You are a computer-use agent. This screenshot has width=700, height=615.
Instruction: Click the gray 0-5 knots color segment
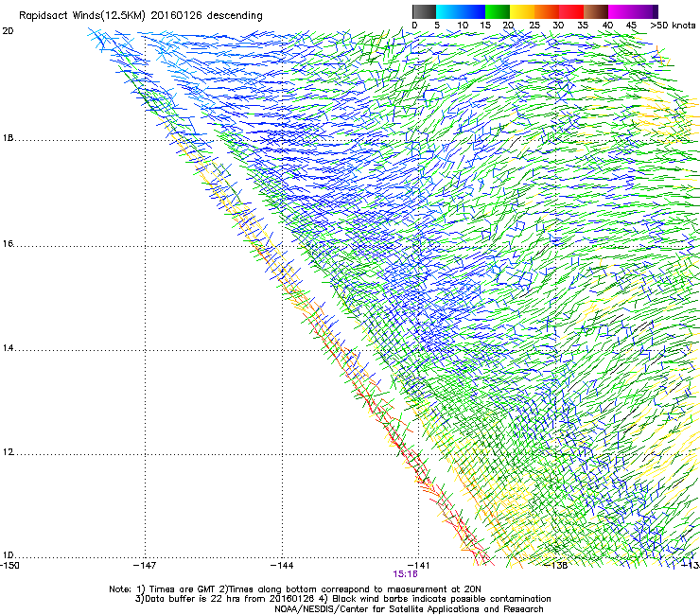tap(424, 11)
